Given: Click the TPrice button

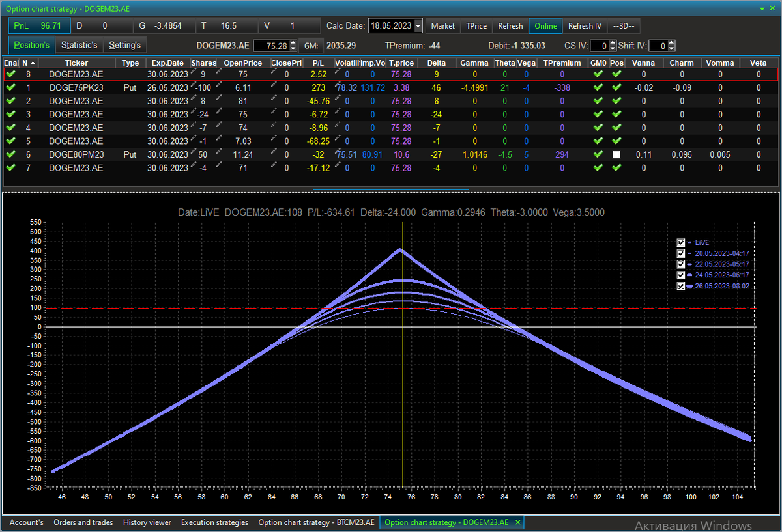Looking at the screenshot, I should (x=476, y=26).
